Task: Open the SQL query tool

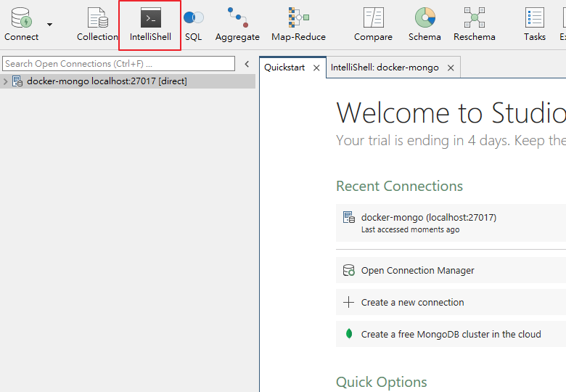Action: 194,25
